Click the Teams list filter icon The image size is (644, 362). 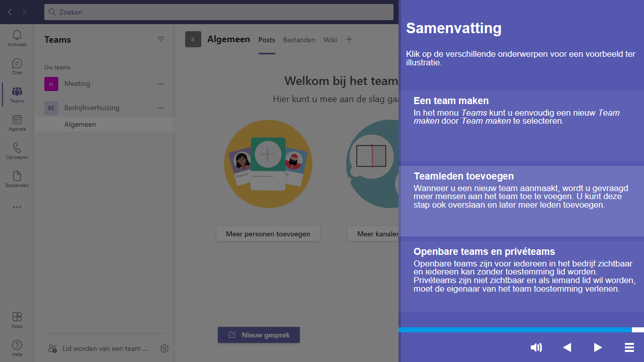[161, 39]
